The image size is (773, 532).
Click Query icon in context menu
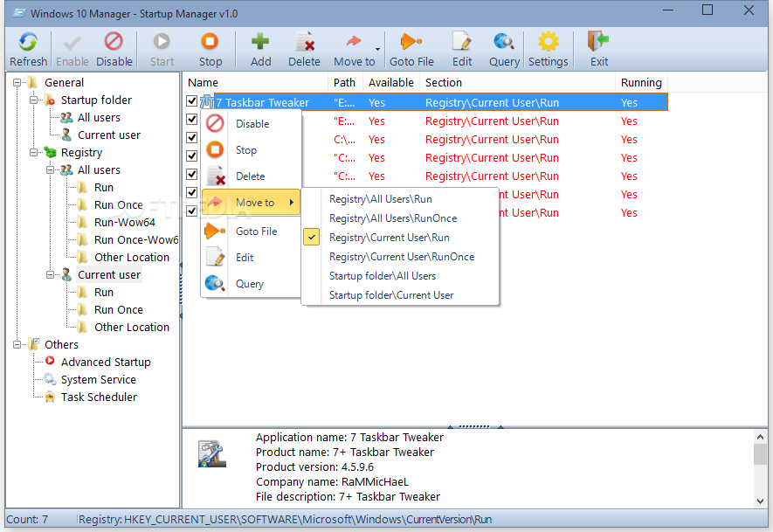point(215,284)
